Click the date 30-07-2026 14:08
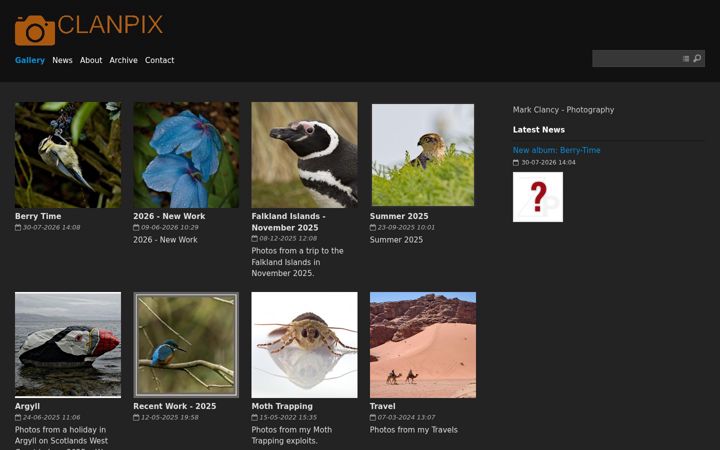 point(51,227)
